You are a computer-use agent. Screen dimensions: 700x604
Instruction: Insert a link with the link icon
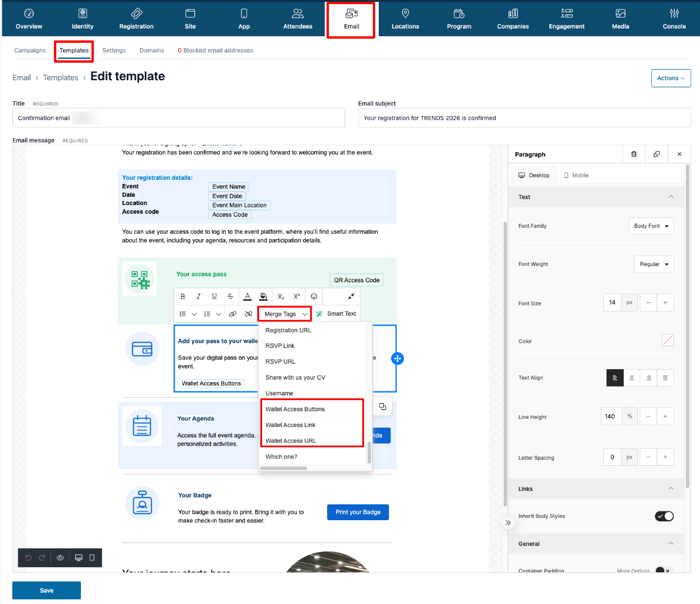(233, 314)
